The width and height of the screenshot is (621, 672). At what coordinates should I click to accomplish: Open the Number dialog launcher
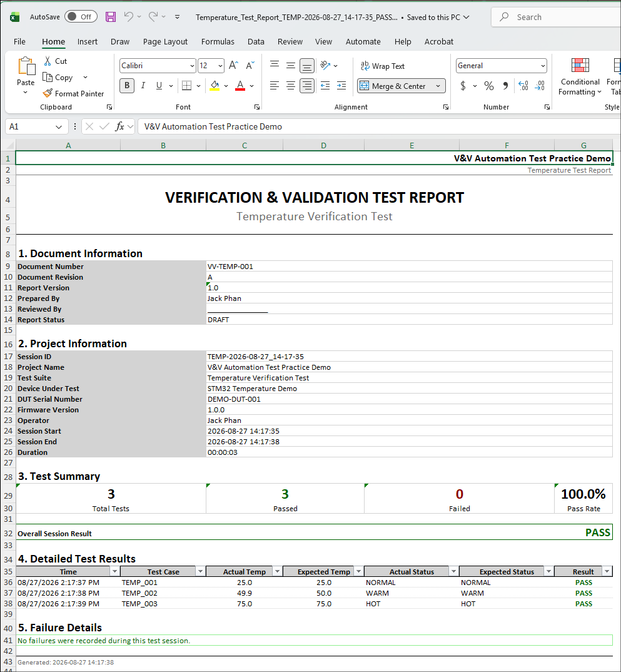547,107
